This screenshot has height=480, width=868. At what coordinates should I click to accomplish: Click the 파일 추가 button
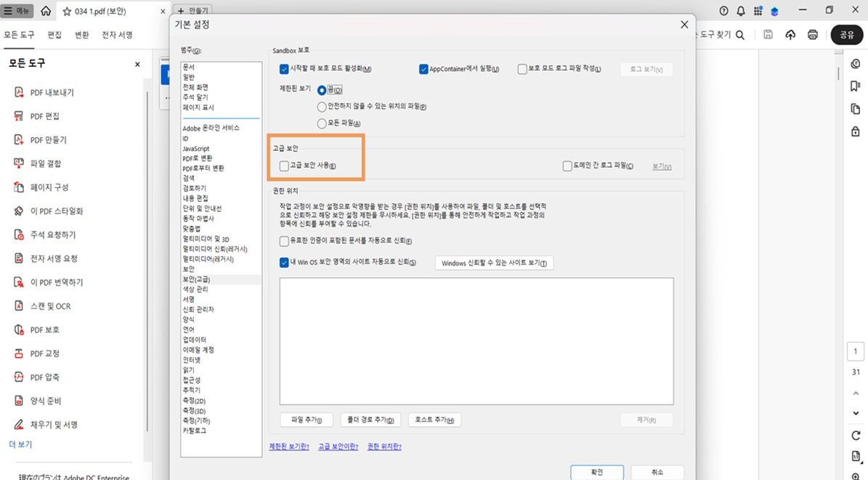[307, 420]
